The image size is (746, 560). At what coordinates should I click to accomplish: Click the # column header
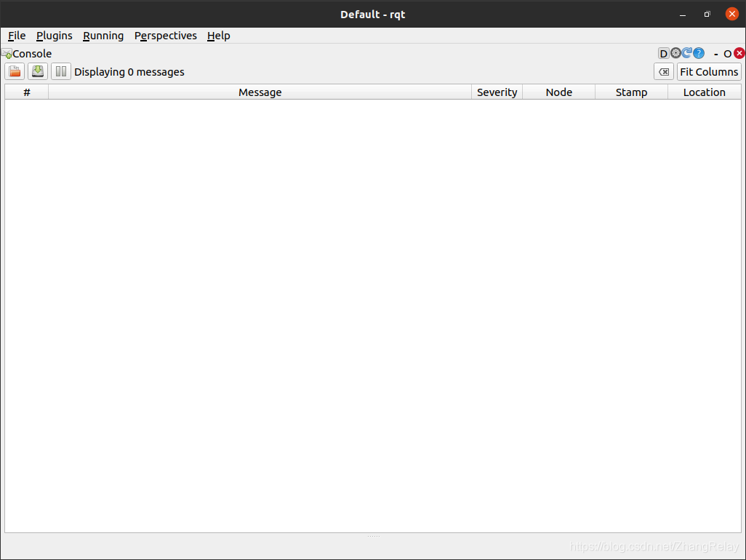coord(27,92)
